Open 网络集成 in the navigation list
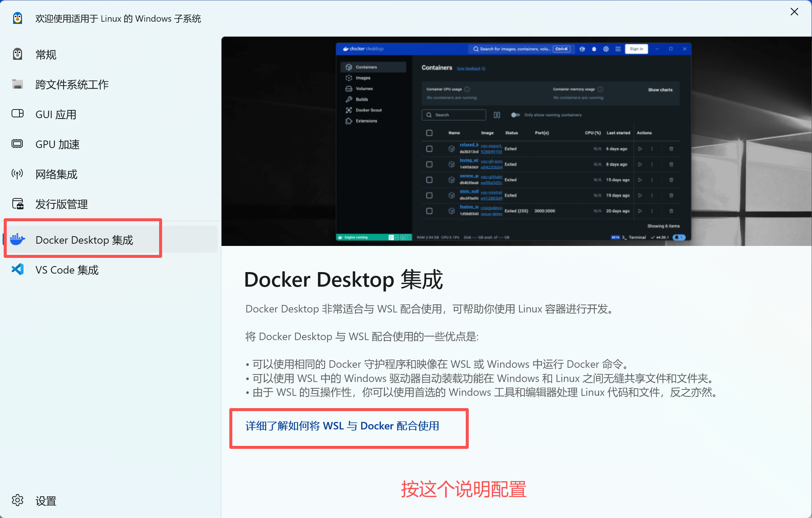 56,174
